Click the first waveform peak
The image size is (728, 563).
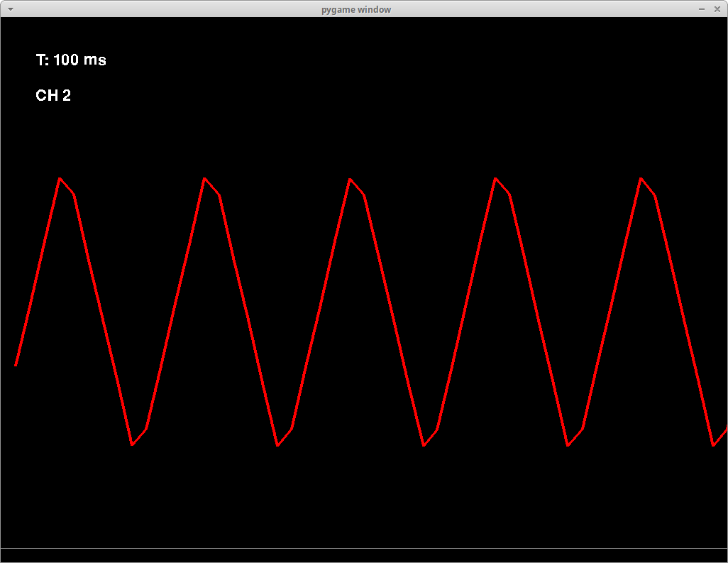60,178
